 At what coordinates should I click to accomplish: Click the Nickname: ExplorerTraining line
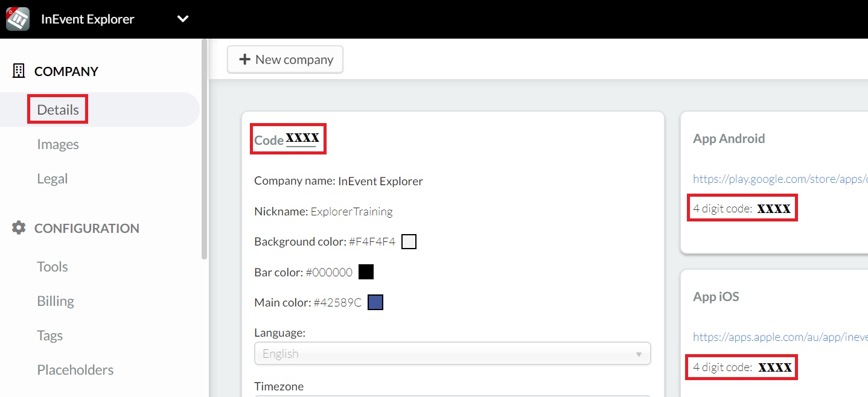[x=324, y=212]
